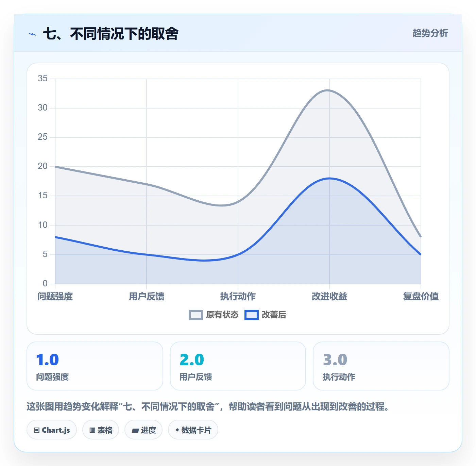Click the 表格 chip grid icon
This screenshot has height=466, width=476.
[x=92, y=430]
